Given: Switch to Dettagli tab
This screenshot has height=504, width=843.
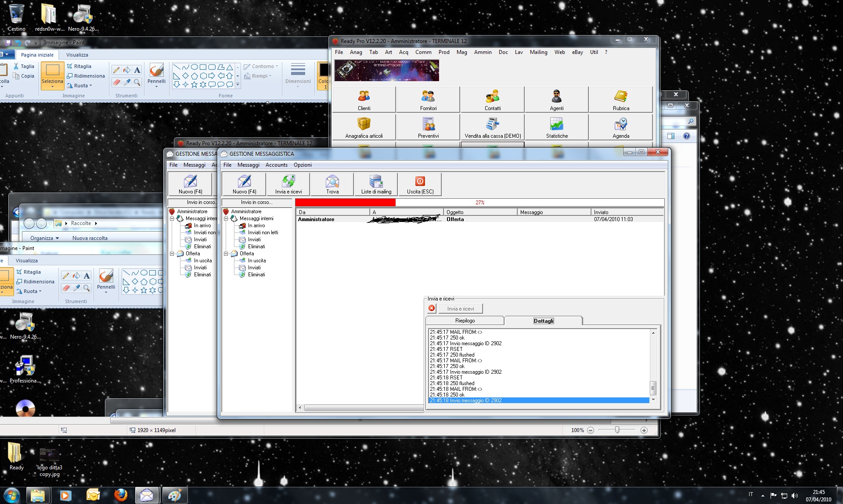Looking at the screenshot, I should point(544,321).
